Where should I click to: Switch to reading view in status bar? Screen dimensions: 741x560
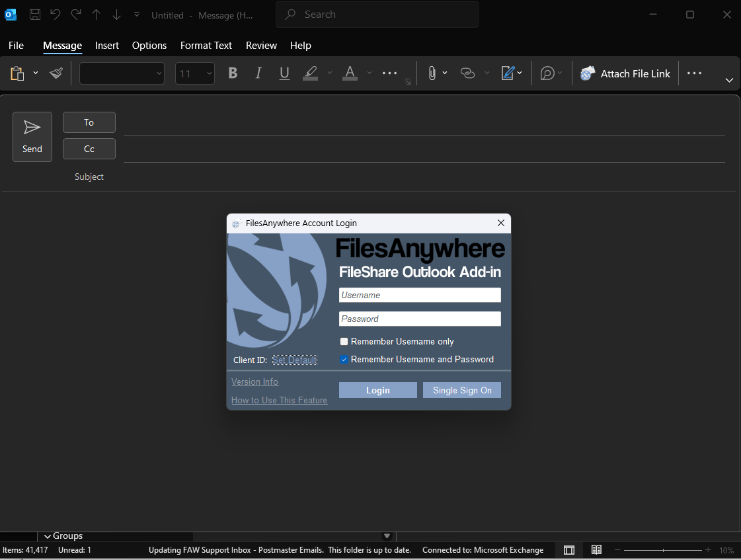coord(596,550)
